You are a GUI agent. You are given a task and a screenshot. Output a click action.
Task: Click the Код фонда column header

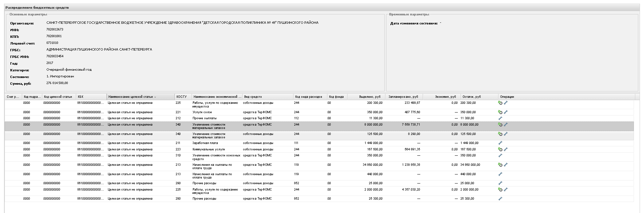coord(337,97)
